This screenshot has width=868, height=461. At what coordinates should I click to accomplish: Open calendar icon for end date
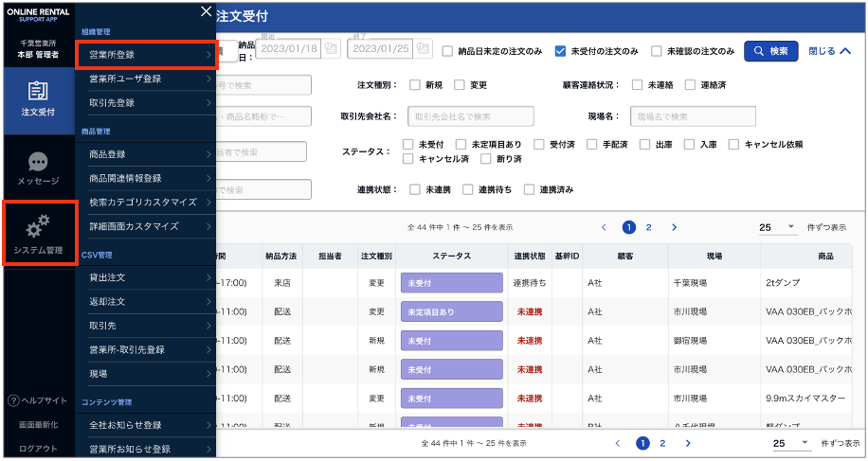[423, 50]
